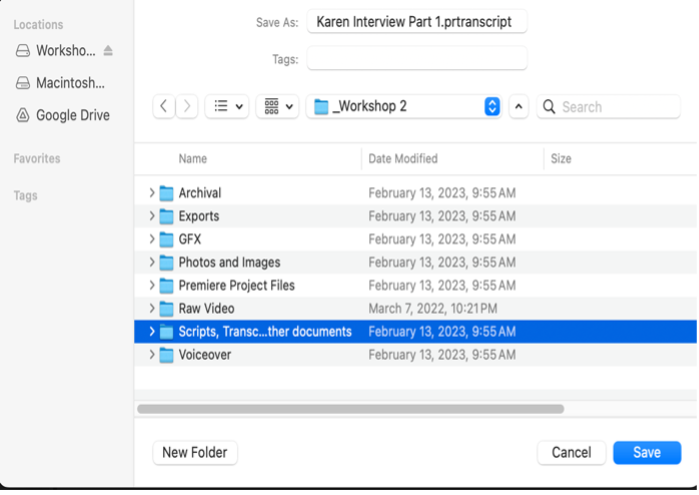Open the icon grouping options dropdown

tap(277, 106)
